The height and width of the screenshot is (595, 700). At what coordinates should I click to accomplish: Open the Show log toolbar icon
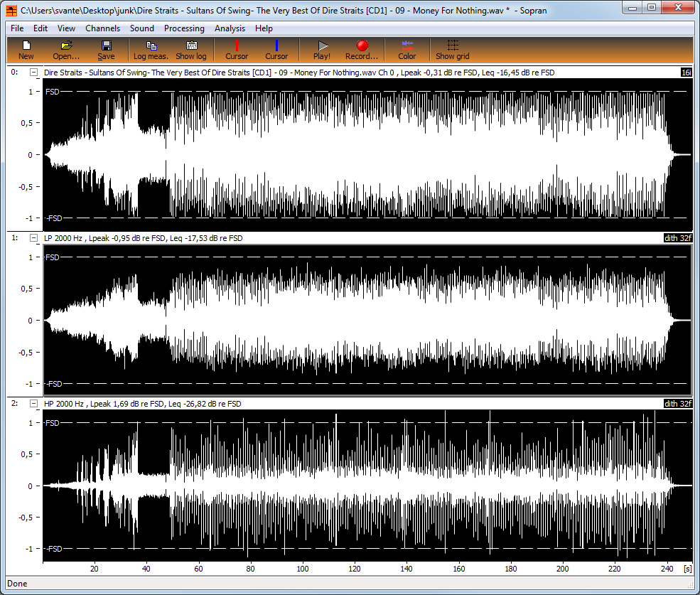point(191,50)
